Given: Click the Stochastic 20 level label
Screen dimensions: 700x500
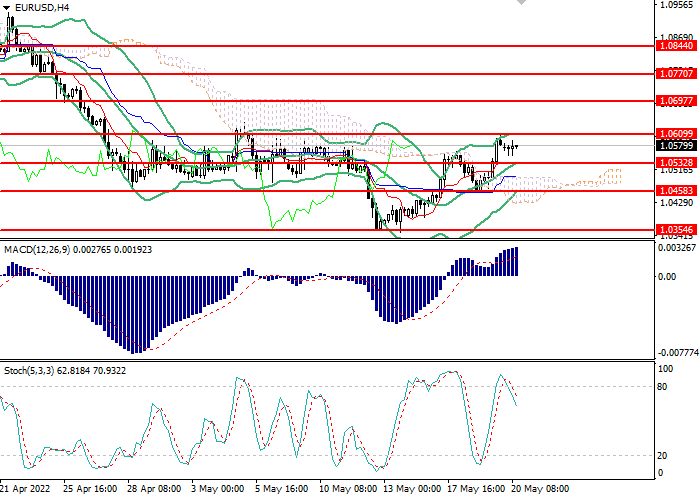Looking at the screenshot, I should (662, 456).
